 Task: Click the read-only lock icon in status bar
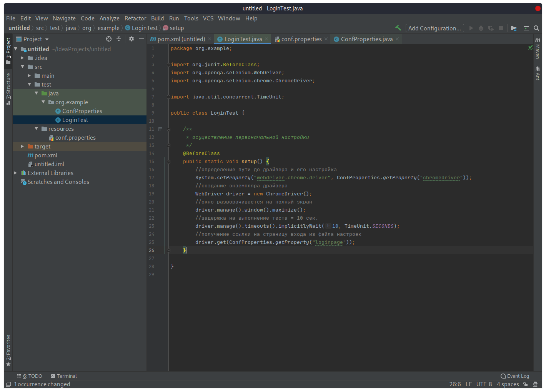click(525, 384)
